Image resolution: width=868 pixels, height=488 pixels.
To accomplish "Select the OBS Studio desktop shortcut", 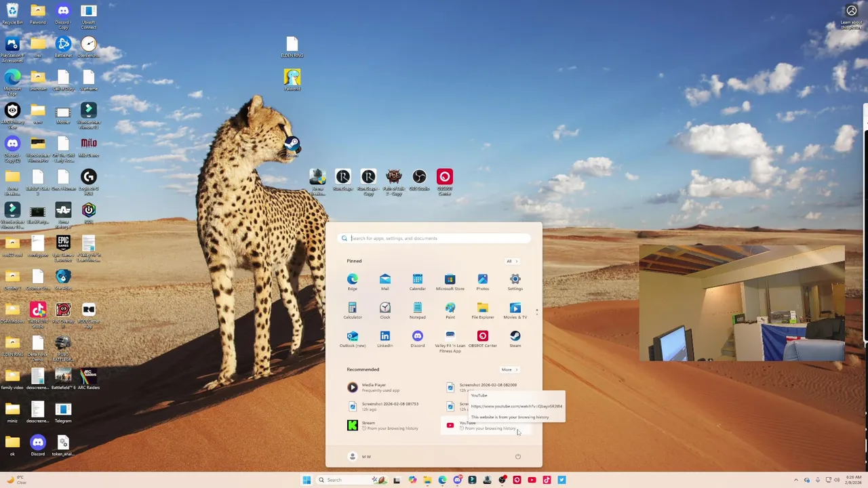I will 419,180.
